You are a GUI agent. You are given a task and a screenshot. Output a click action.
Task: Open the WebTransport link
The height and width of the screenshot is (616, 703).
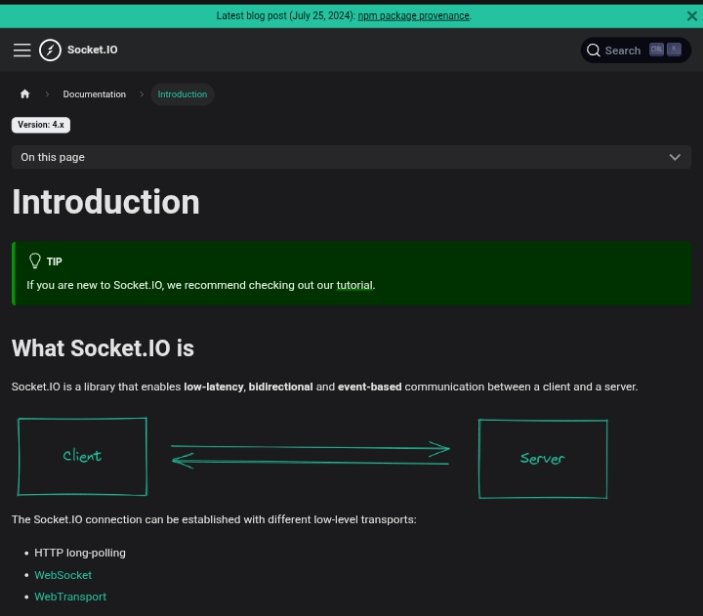[x=70, y=597]
